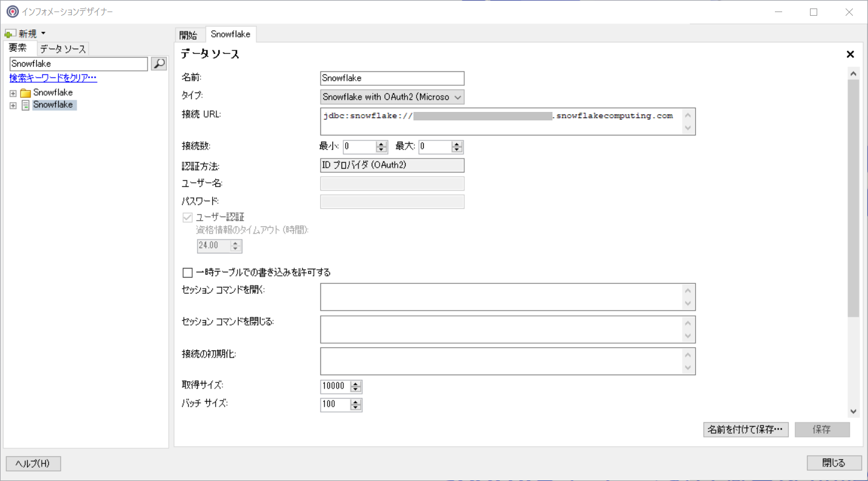Decrease the 最大 connection count
Screen dimensions: 868x481
[x=457, y=149]
